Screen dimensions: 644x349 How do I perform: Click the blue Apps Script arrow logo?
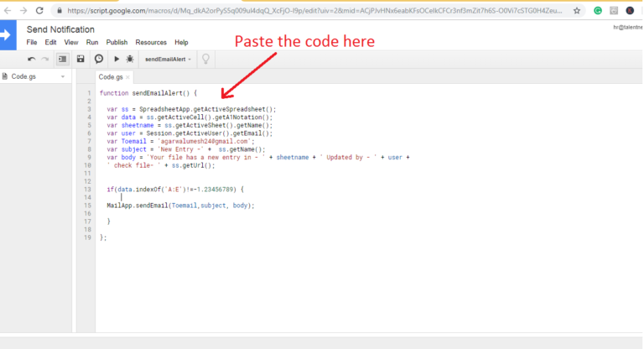click(x=8, y=35)
